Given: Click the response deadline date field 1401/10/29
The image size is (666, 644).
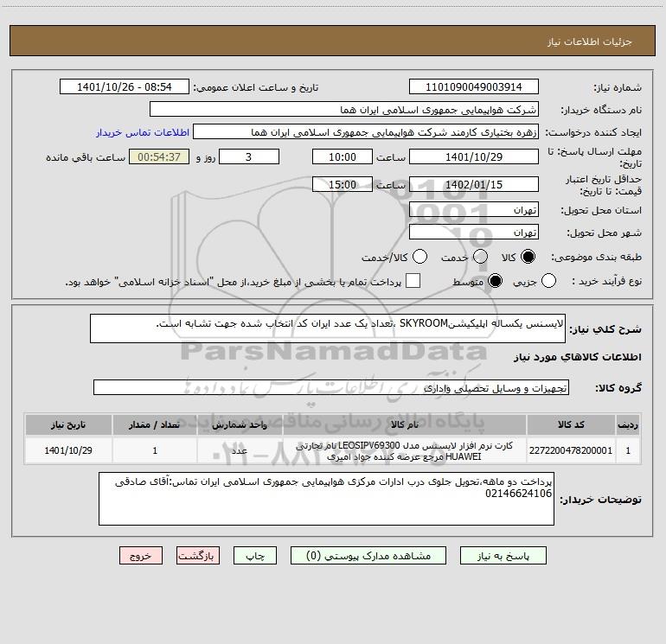Looking at the screenshot, I should click(x=473, y=156).
